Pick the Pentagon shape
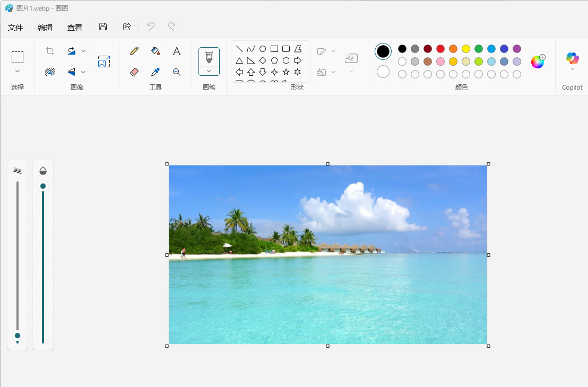Screen dimensions: 588x387 coord(274,60)
